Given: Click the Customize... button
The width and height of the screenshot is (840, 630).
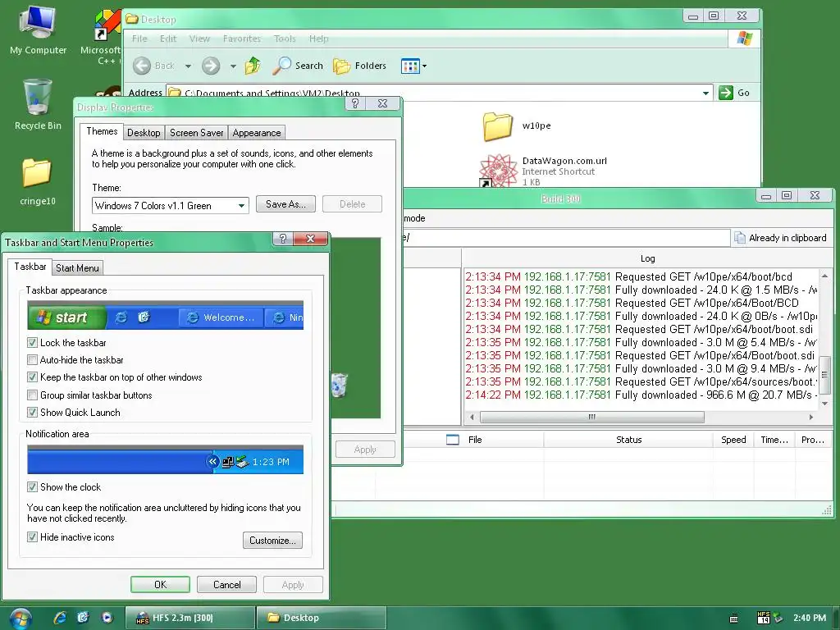Looking at the screenshot, I should click(272, 540).
